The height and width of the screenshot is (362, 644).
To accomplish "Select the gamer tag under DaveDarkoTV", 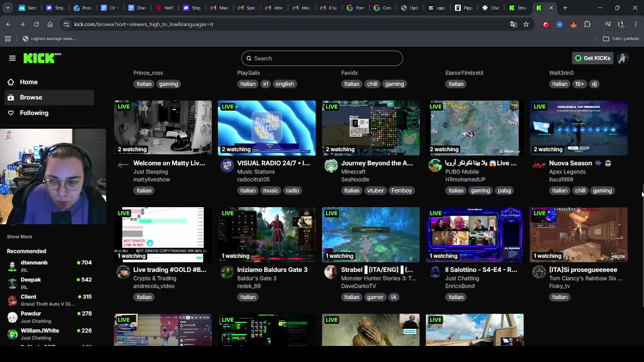I will 375,297.
